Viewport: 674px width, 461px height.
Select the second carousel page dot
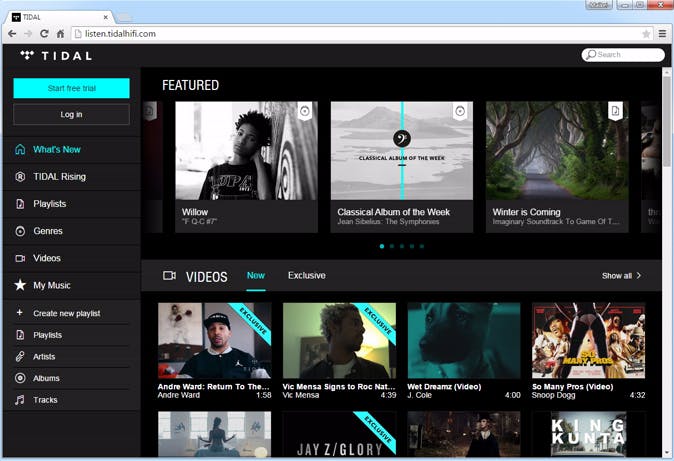coord(392,246)
